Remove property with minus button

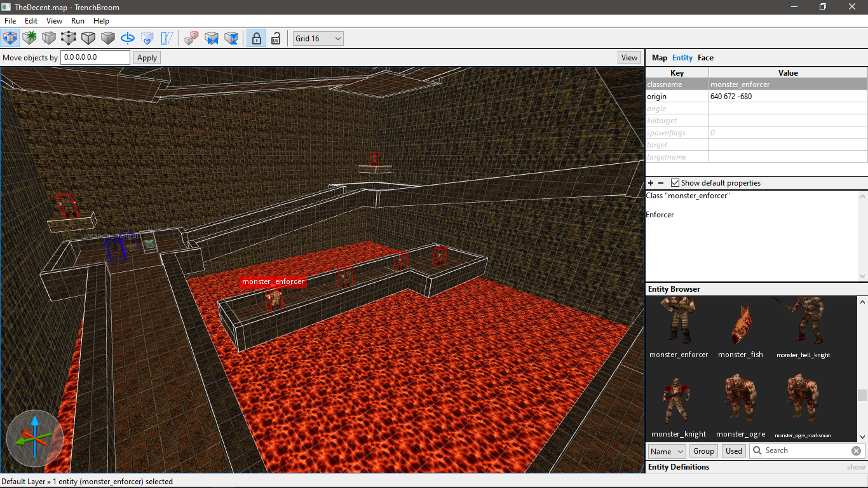(x=661, y=183)
